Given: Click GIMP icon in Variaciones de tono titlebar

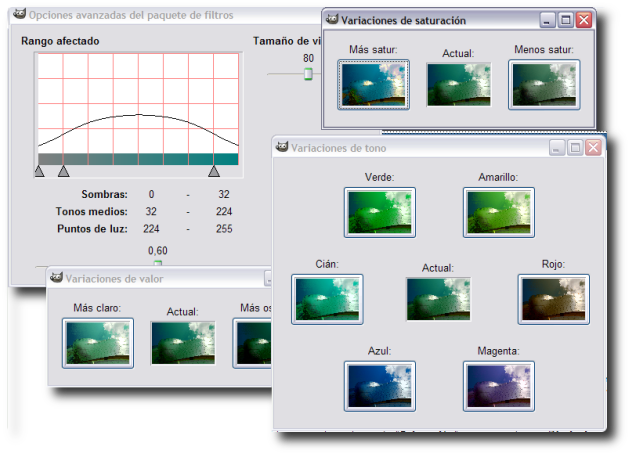Looking at the screenshot, I should click(x=281, y=147).
